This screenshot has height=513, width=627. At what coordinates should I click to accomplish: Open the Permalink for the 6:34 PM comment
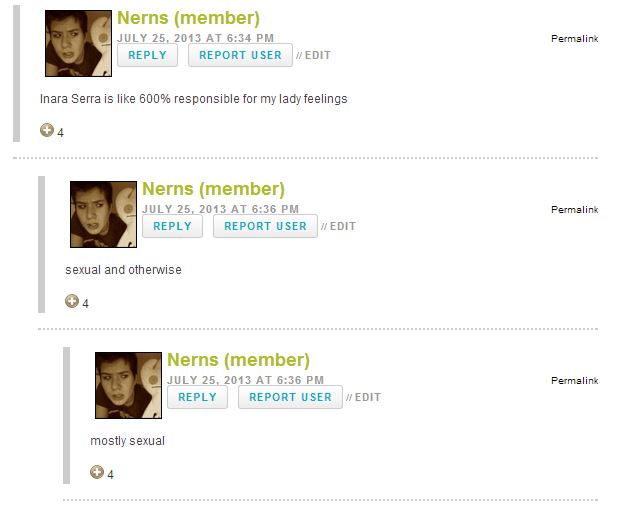point(574,39)
